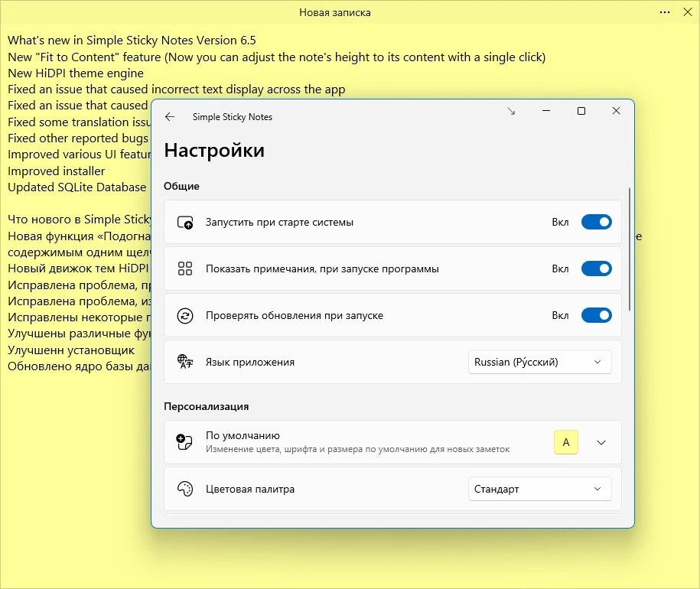
Task: Click 'Fixed other reported bugs' line in note
Action: 78,138
